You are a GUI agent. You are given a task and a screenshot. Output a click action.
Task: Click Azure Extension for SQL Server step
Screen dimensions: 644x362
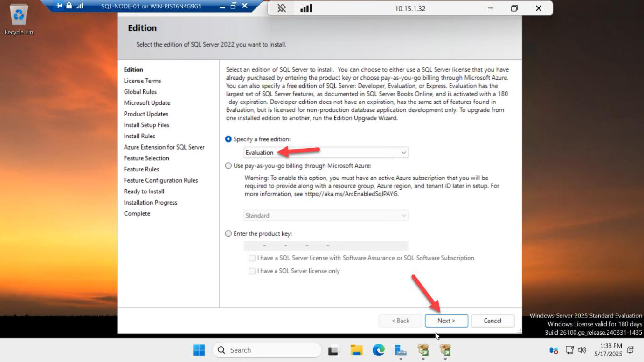[164, 147]
